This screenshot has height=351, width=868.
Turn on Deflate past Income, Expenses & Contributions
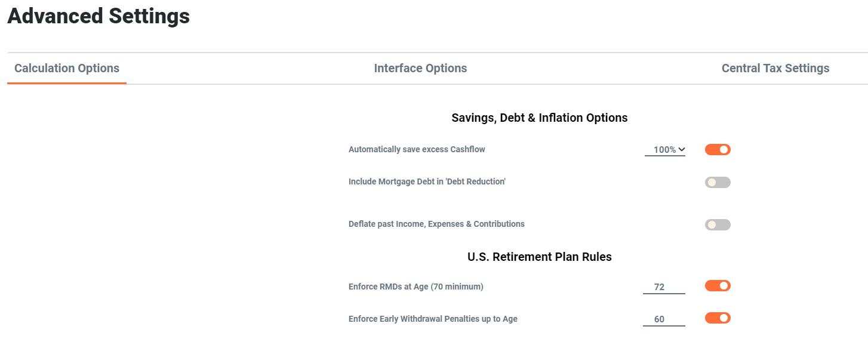[718, 224]
